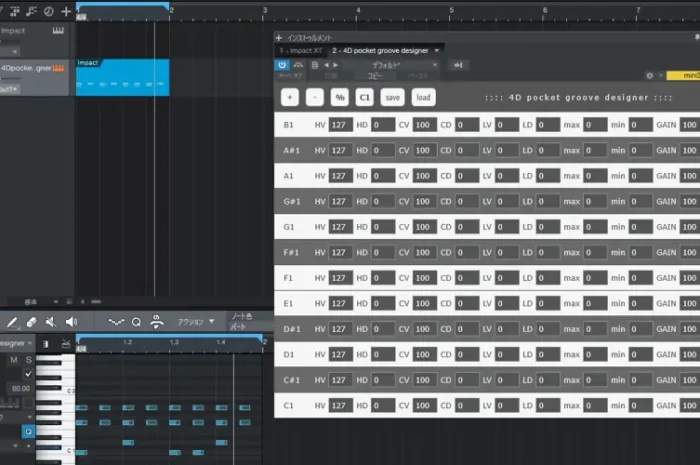Expand the dropdown next to gear icon
This screenshot has width=700, height=465.
click(x=660, y=75)
